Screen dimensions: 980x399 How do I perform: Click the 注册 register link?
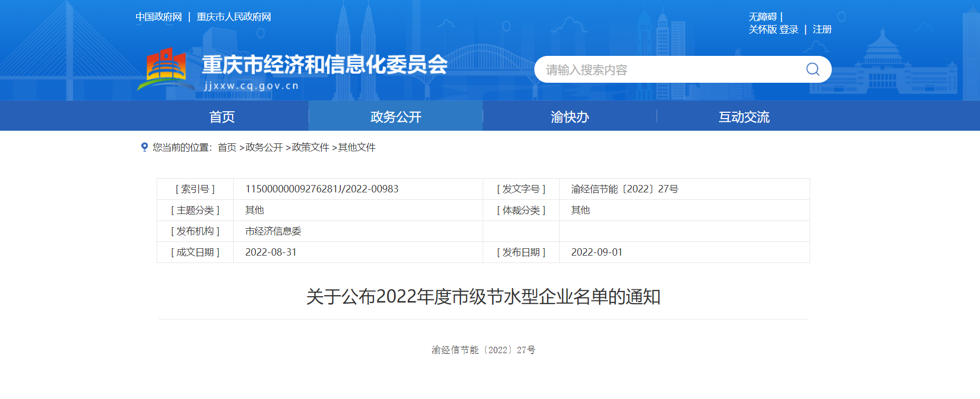click(x=822, y=30)
